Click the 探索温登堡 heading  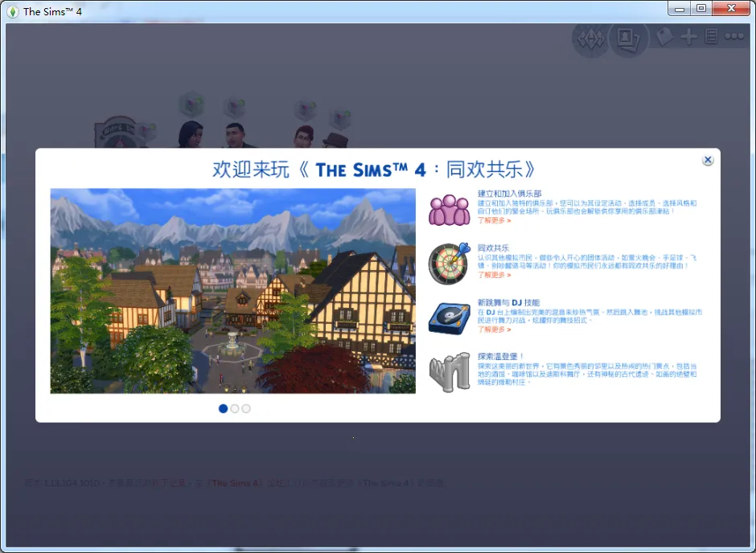pyautogui.click(x=501, y=355)
